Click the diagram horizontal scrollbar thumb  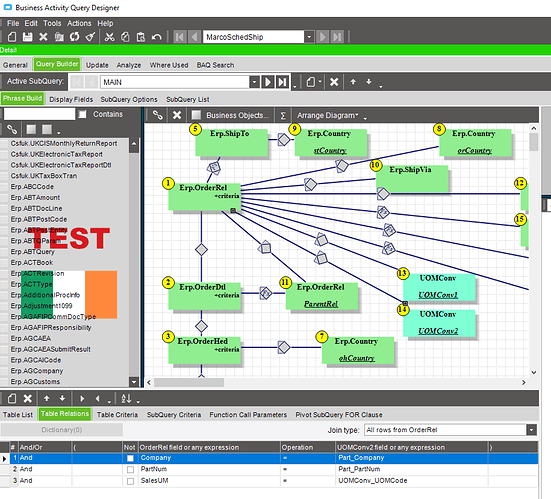189,382
